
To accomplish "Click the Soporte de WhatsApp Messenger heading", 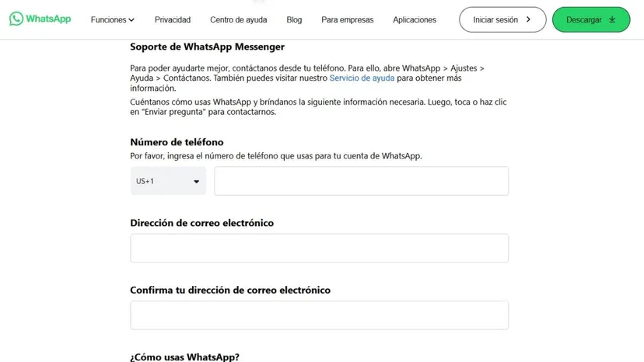I will pyautogui.click(x=208, y=47).
